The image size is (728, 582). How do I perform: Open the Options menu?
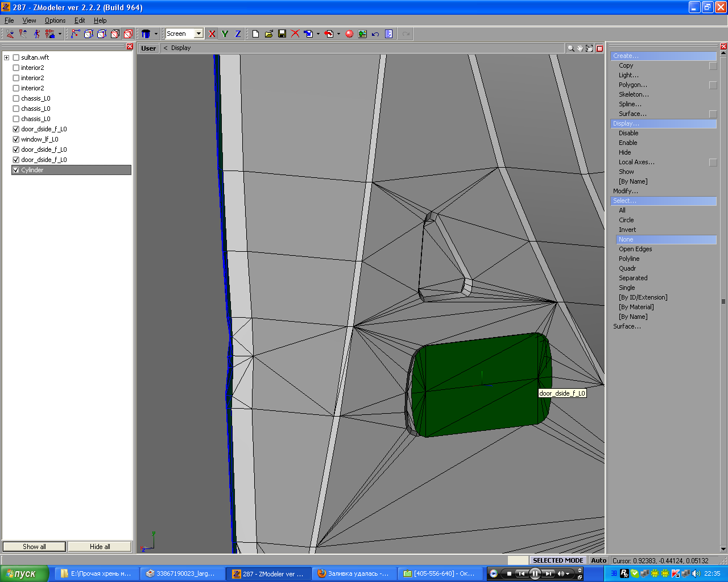click(x=55, y=20)
